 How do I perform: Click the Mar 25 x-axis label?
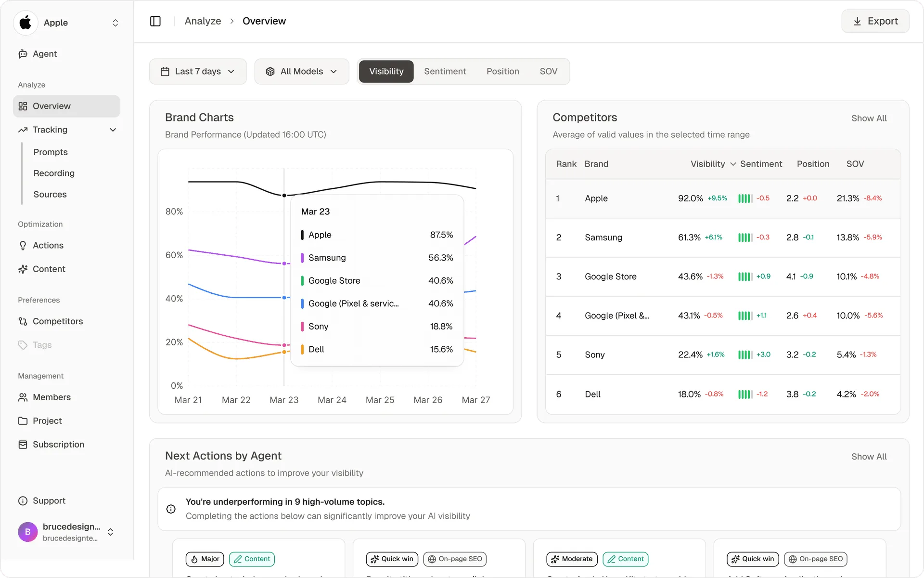click(380, 400)
